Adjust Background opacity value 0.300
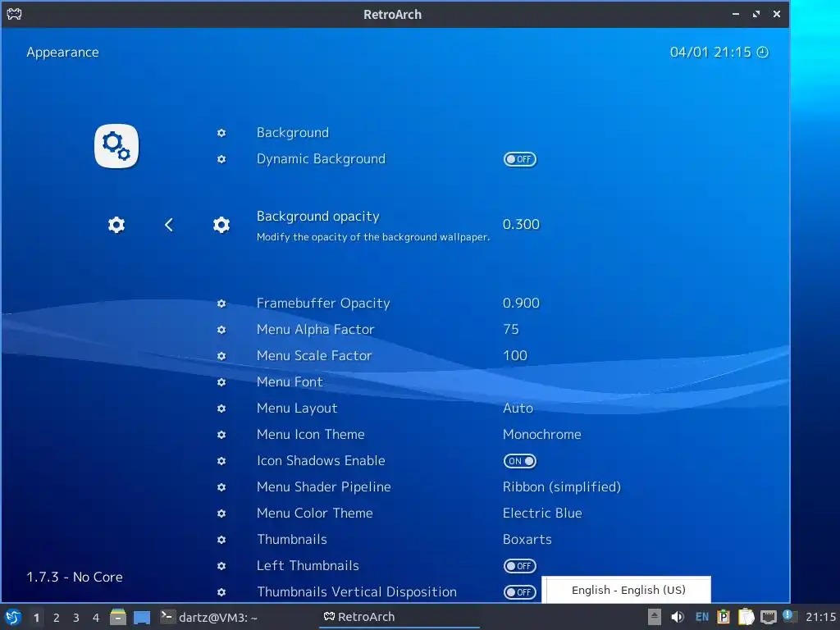840x630 pixels. coord(521,225)
